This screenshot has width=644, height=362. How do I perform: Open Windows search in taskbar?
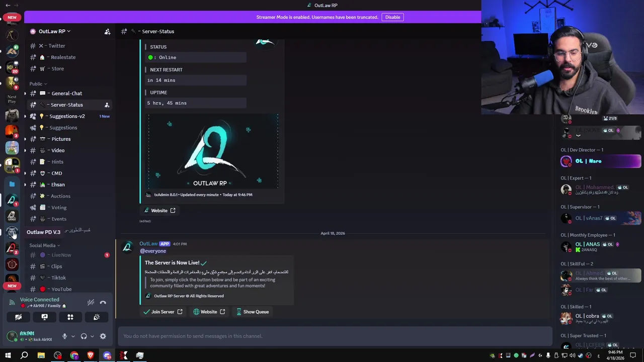point(24,355)
